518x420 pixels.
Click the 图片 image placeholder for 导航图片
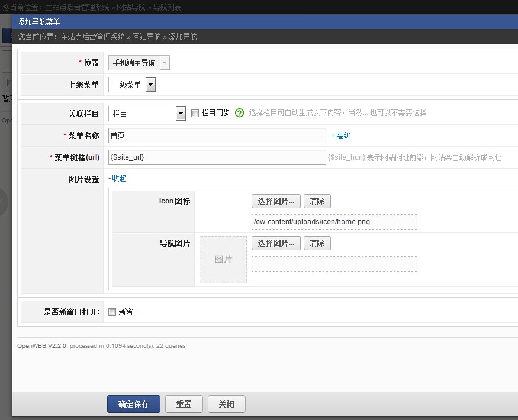point(222,259)
